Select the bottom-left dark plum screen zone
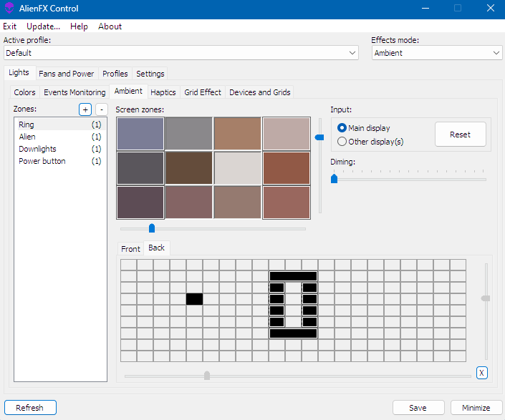This screenshot has height=420, width=505. pyautogui.click(x=140, y=202)
